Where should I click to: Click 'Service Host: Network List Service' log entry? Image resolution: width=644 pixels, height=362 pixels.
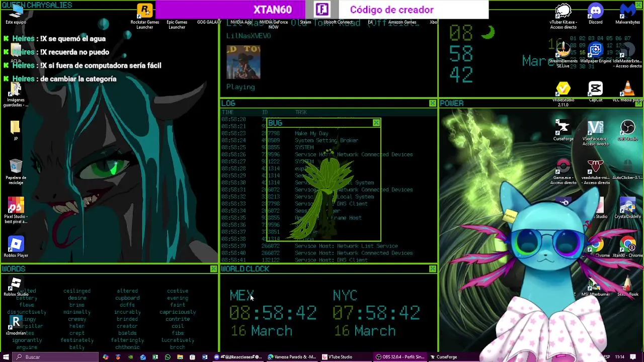(346, 246)
